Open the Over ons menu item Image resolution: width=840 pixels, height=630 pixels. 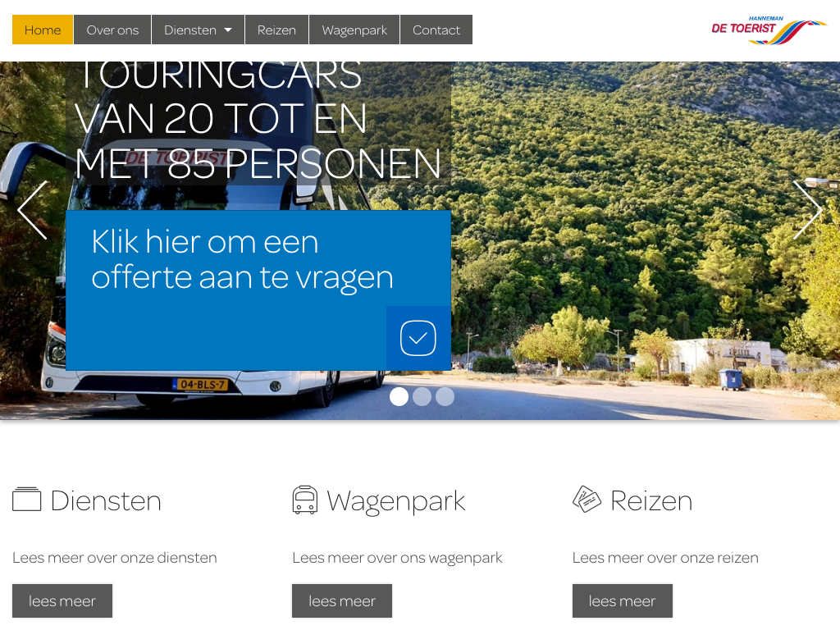pos(112,30)
